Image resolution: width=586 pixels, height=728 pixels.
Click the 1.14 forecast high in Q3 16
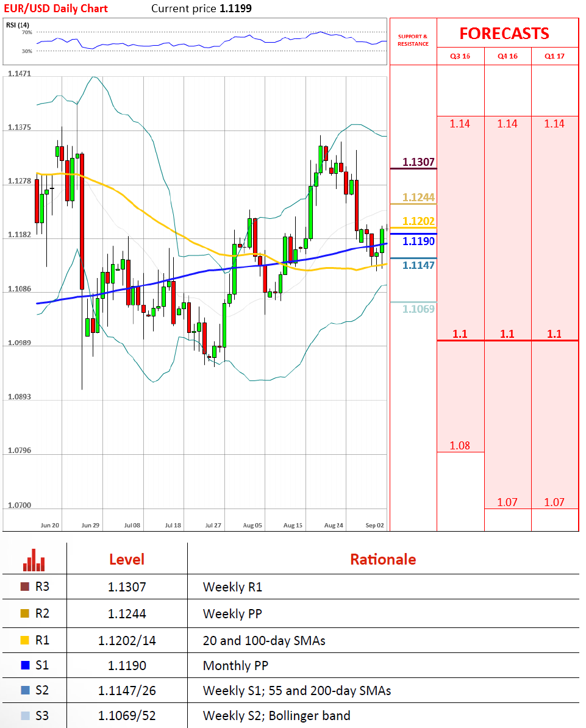click(x=460, y=124)
